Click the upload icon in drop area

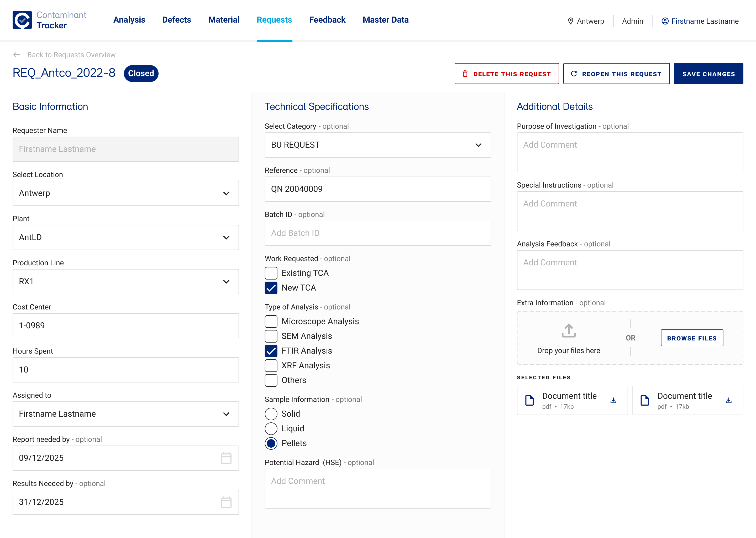[568, 331]
